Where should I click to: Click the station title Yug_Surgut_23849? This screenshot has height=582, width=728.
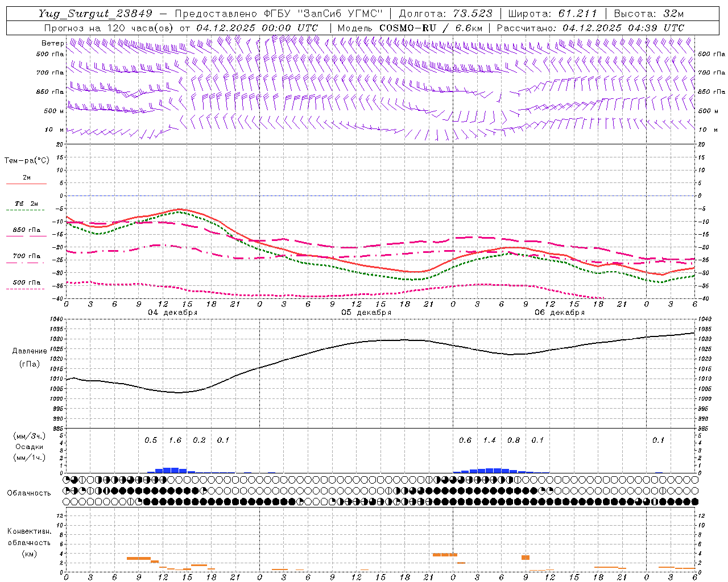point(95,14)
